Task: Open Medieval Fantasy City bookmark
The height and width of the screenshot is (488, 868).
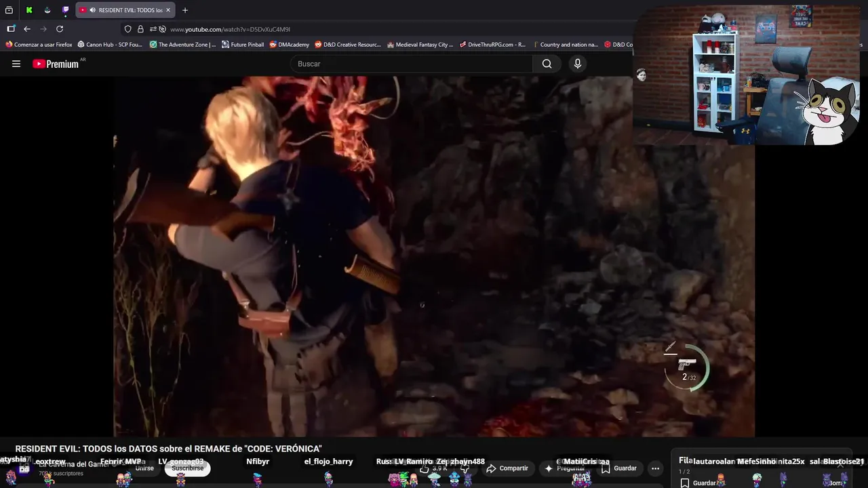Action: [x=420, y=45]
